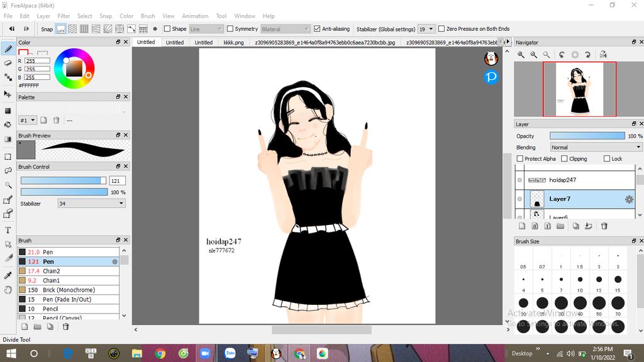Open the Animation menu
The height and width of the screenshot is (362, 644).
[195, 16]
